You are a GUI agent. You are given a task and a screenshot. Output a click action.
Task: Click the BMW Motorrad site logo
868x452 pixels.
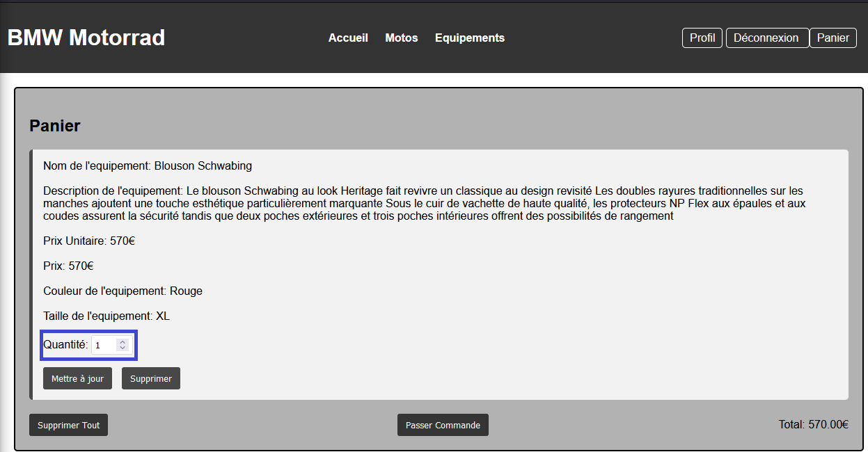coord(86,38)
